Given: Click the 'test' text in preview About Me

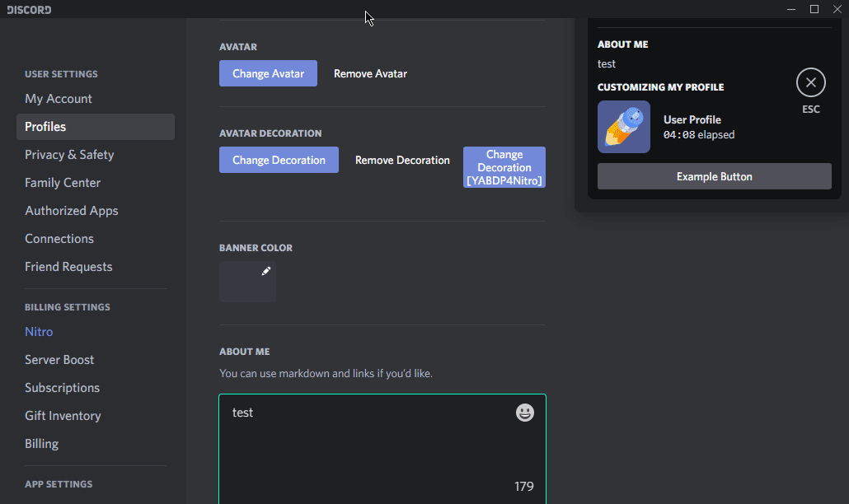Looking at the screenshot, I should pyautogui.click(x=607, y=63).
